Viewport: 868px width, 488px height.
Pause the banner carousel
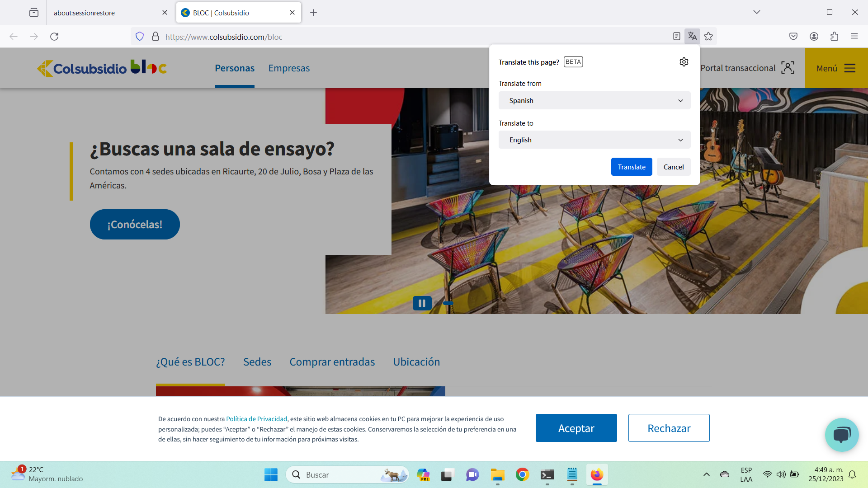(422, 303)
